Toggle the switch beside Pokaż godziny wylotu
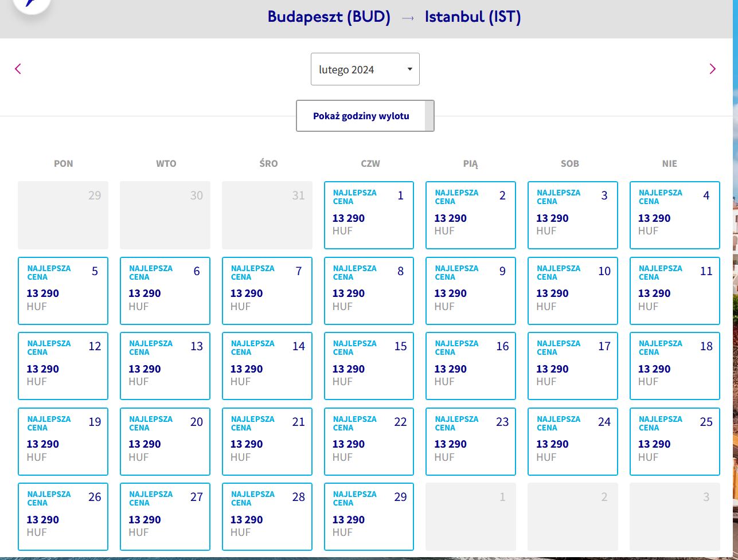The width and height of the screenshot is (738, 560). pos(429,116)
